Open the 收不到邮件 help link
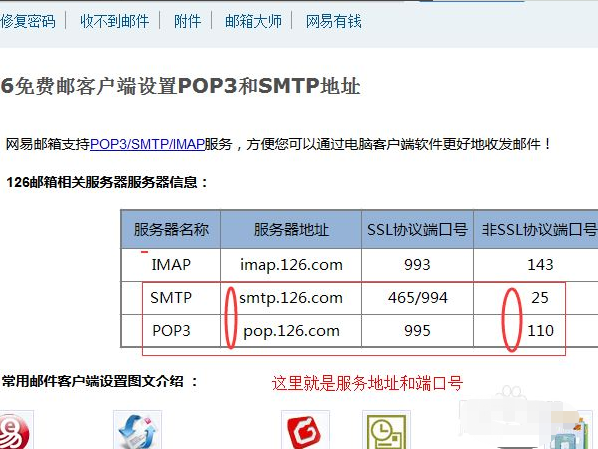The width and height of the screenshot is (598, 449). click(114, 21)
